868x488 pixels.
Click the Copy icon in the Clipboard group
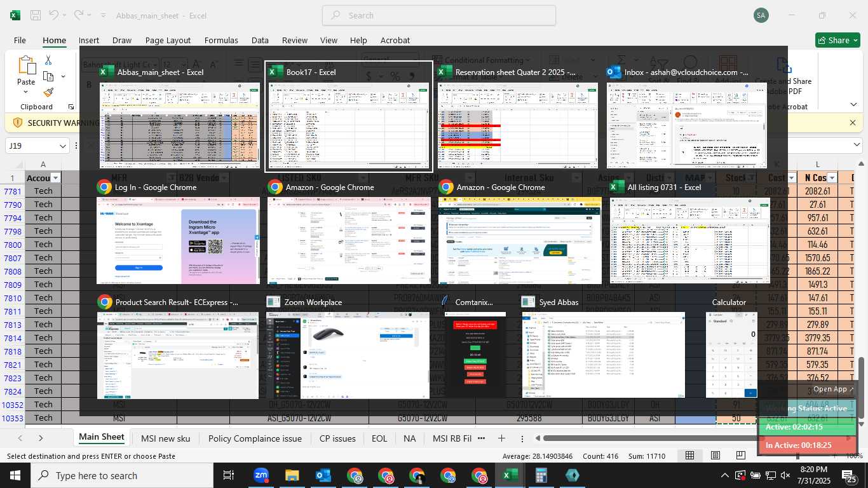point(48,76)
